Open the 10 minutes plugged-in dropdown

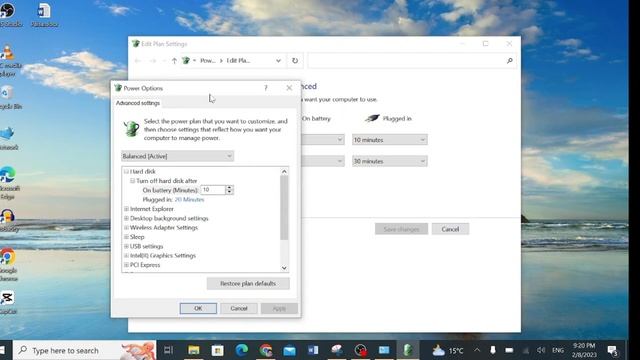click(x=389, y=140)
